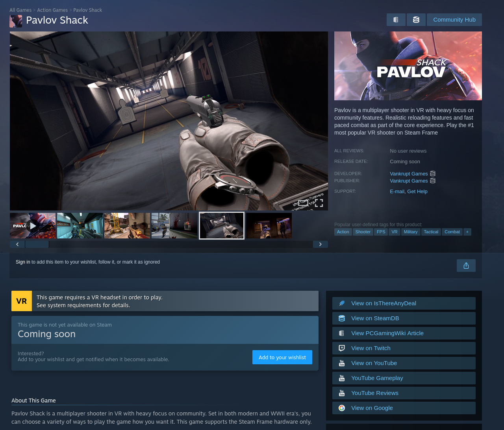Viewport: 504px width, 430px height.
Task: Click the YouTube logo beside View on YouTube
Action: (x=342, y=363)
